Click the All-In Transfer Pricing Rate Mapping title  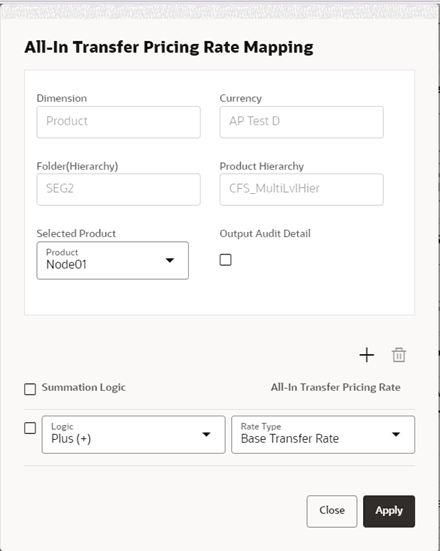click(x=169, y=47)
